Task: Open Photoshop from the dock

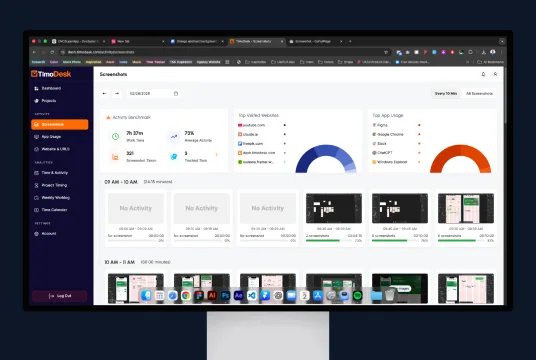Action: [x=225, y=295]
